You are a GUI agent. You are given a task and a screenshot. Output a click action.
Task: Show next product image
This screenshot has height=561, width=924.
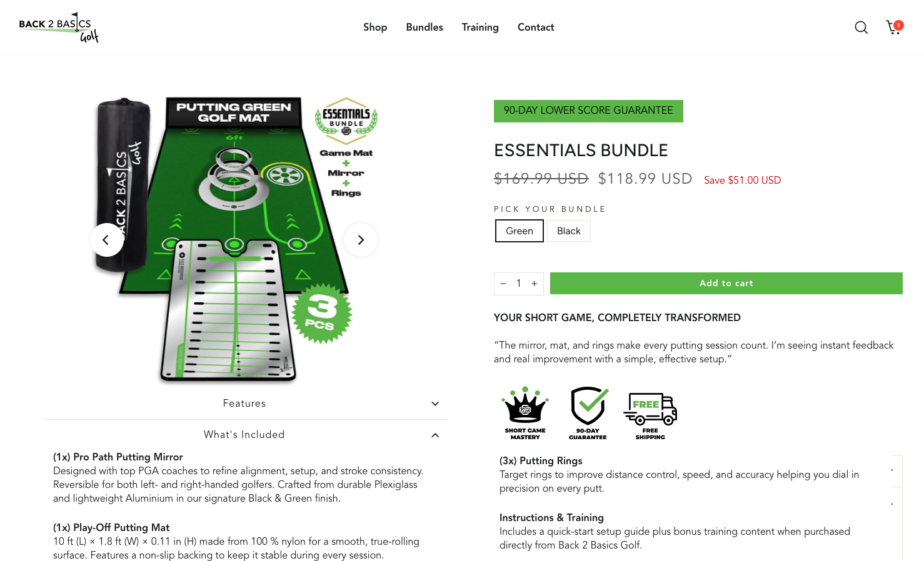361,240
